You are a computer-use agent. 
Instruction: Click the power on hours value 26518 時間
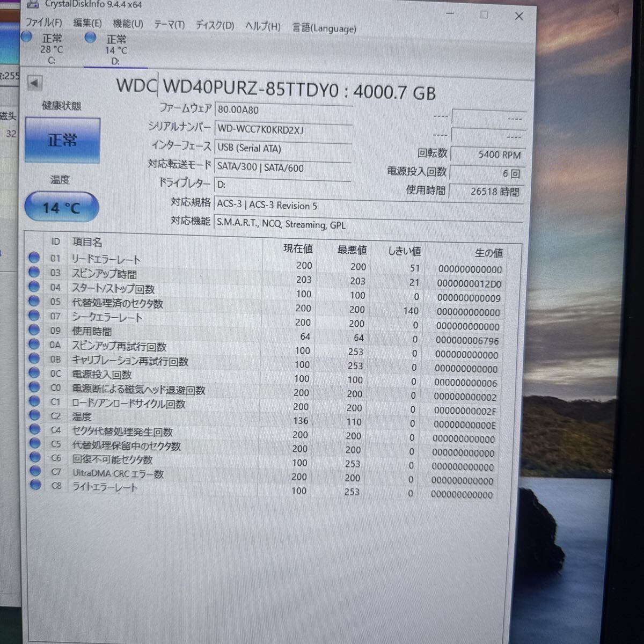point(486,191)
